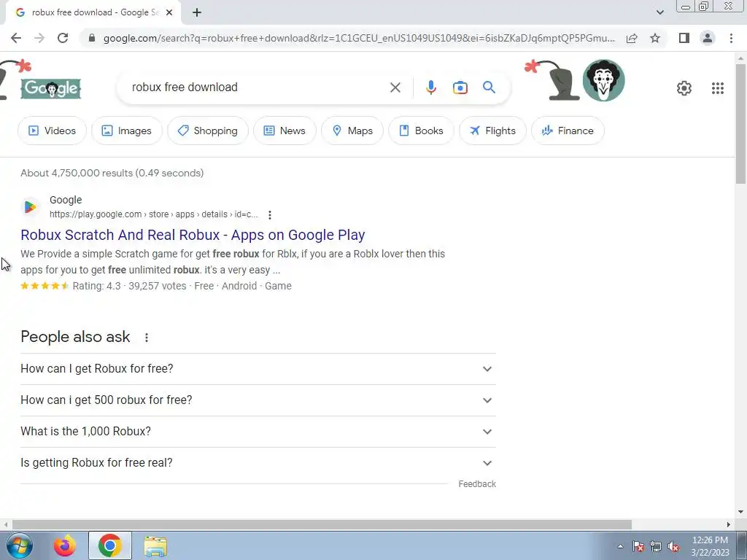
Task: Open the tab search dropdown arrow
Action: (x=659, y=12)
